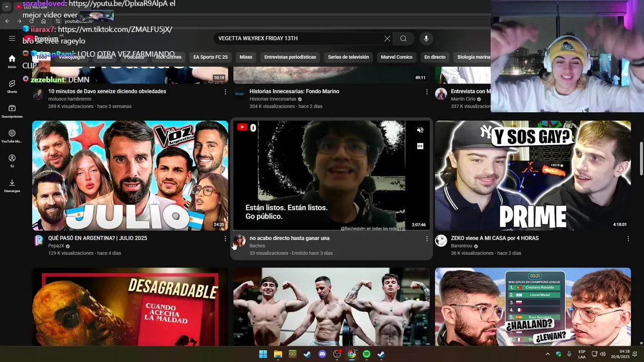
Task: Start voice search with the microphone
Action: (x=426, y=39)
